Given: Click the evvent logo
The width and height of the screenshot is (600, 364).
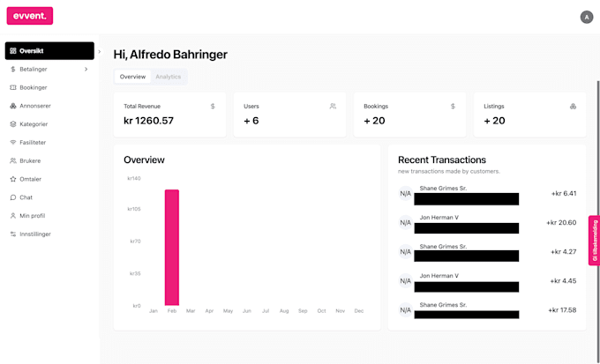Looking at the screenshot, I should [x=30, y=16].
